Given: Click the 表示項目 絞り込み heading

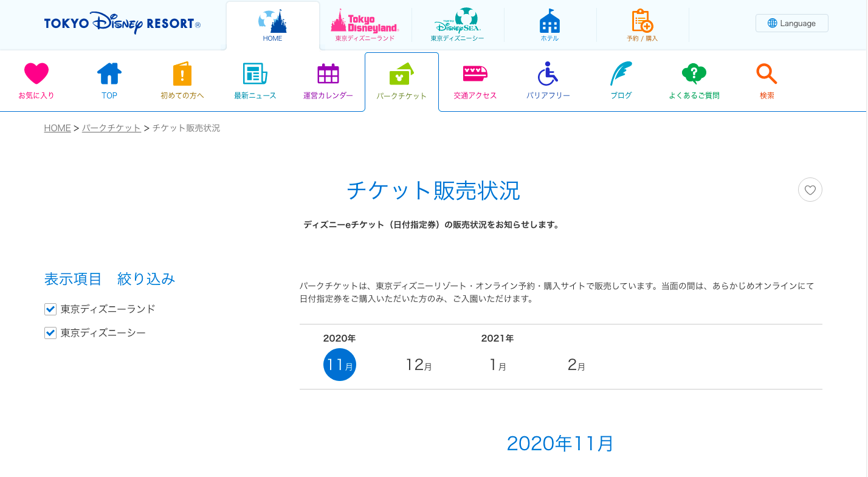Looking at the screenshot, I should 109,279.
